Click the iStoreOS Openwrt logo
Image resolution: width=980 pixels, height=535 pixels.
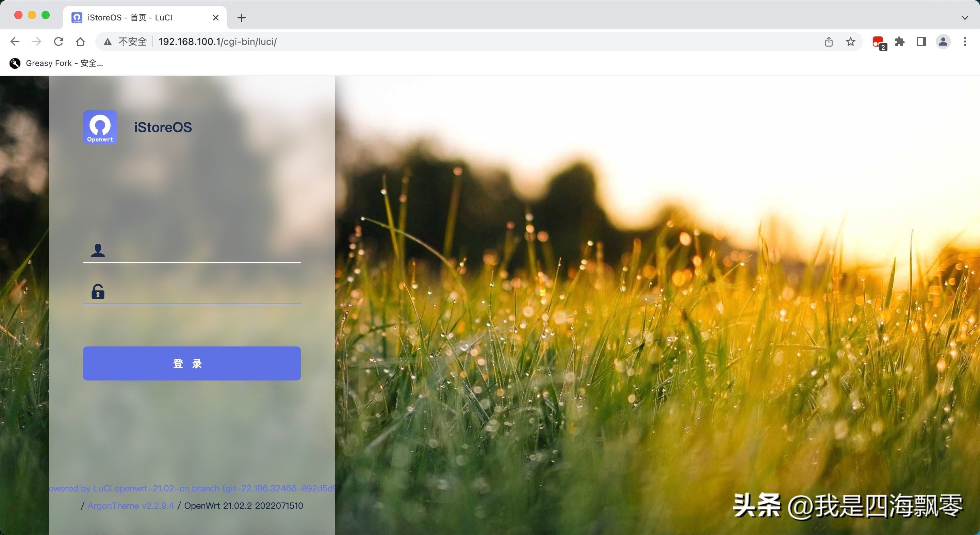(100, 127)
